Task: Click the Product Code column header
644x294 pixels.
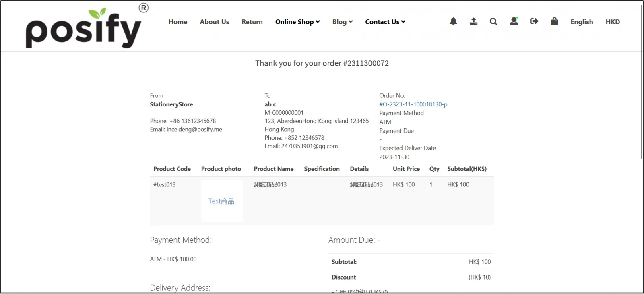Action: 172,169
